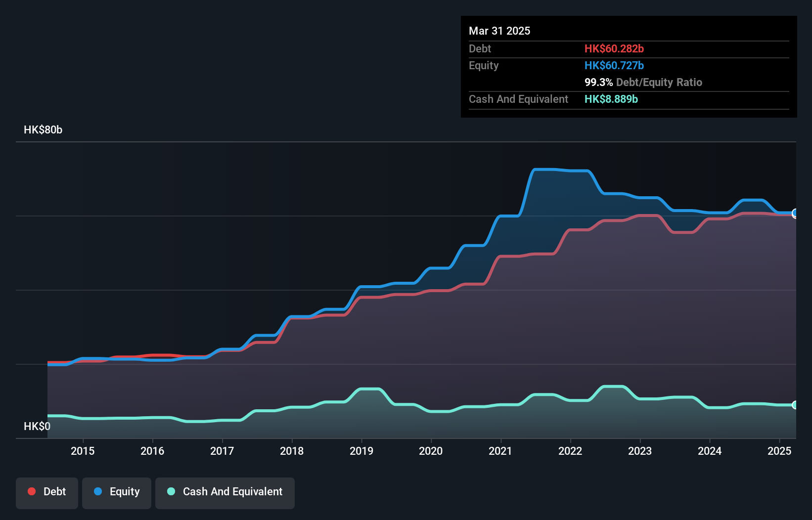812x520 pixels.
Task: Click the 99.3% Debt/Equity Ratio text
Action: click(643, 82)
